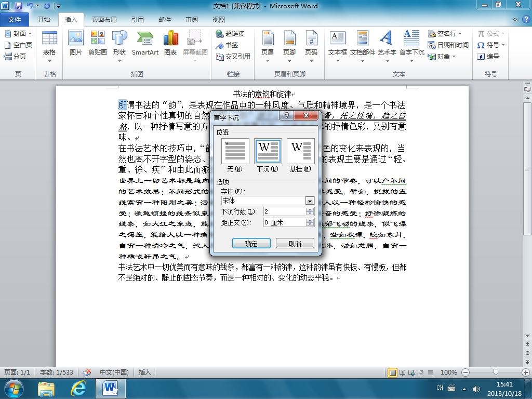Open dialog help with the question mark
This screenshot has height=399, width=532.
[x=286, y=115]
